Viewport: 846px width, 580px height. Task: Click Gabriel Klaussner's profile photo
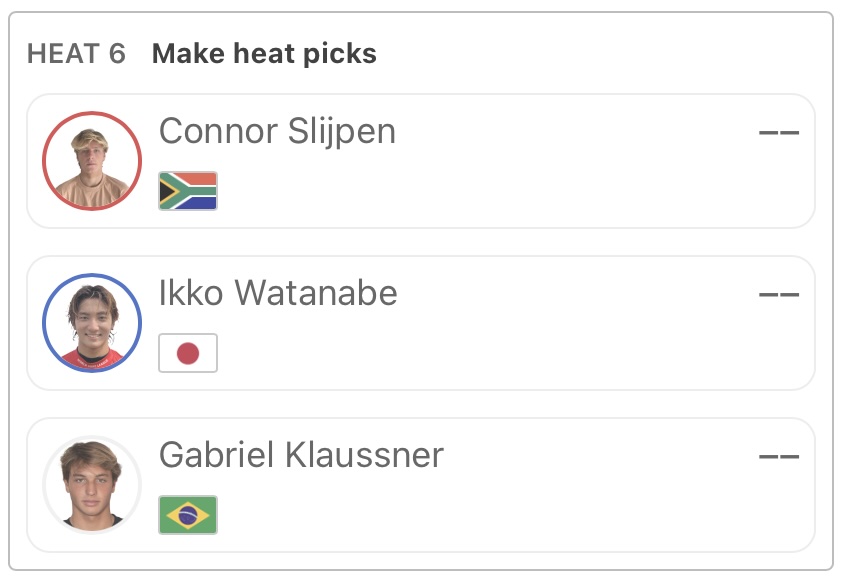(x=92, y=485)
